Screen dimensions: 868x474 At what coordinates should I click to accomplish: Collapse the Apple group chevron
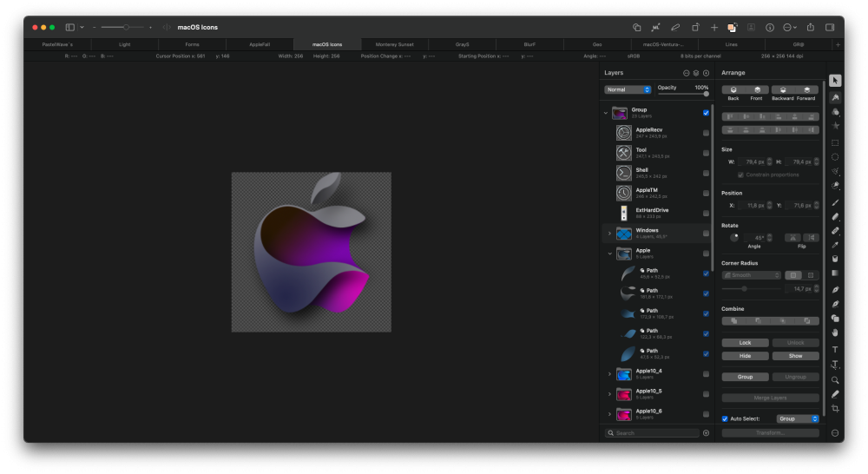[609, 253]
